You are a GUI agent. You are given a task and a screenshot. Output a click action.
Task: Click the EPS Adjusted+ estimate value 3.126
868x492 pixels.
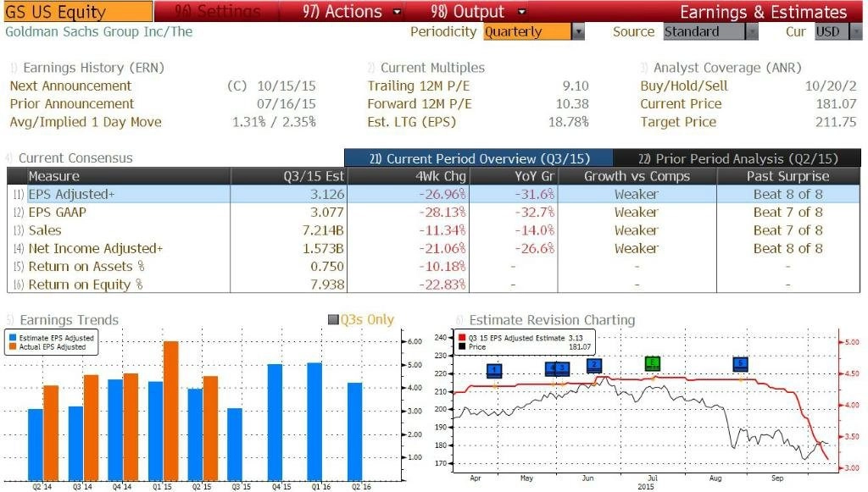point(327,195)
